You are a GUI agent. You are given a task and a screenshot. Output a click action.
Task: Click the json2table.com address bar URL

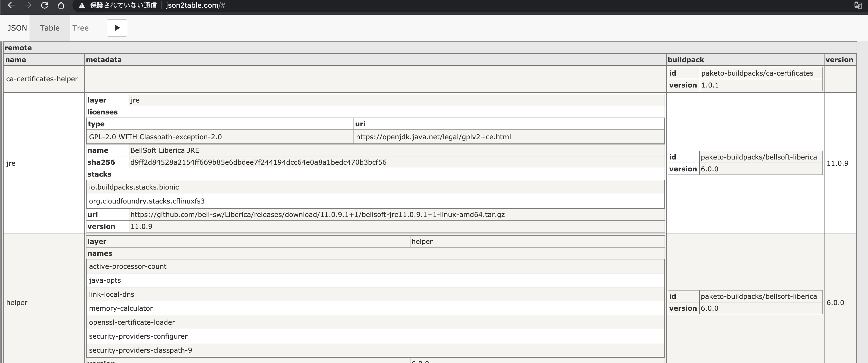[196, 5]
